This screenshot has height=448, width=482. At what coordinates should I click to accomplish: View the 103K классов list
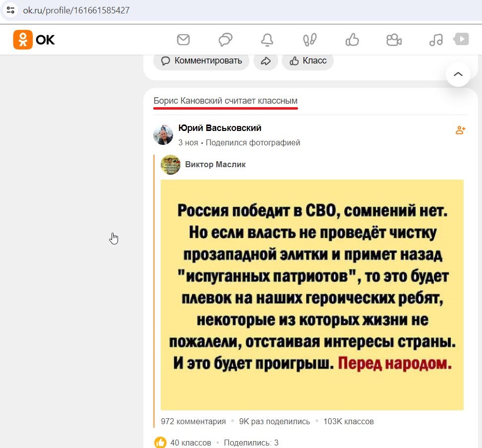(x=349, y=421)
